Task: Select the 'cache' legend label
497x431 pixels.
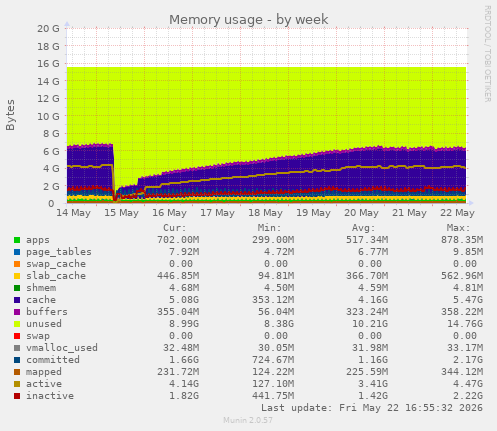Action: (x=41, y=300)
